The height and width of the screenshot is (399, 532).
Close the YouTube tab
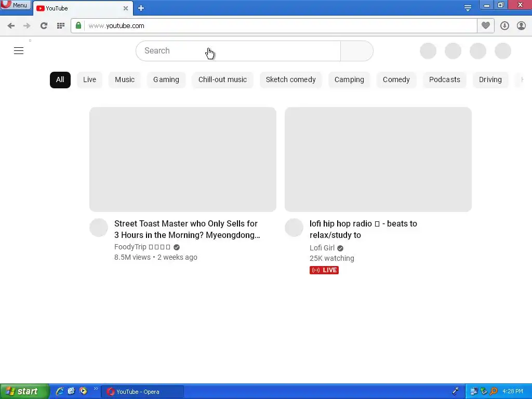click(126, 8)
